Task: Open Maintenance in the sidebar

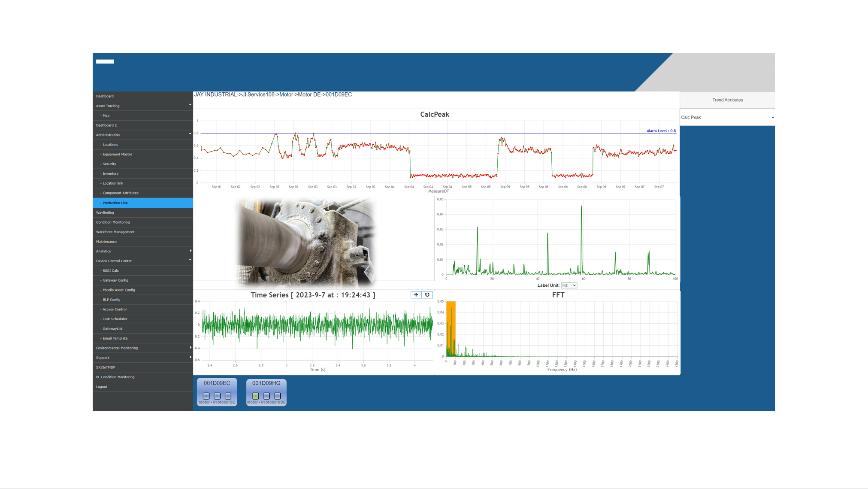Action: (x=143, y=242)
